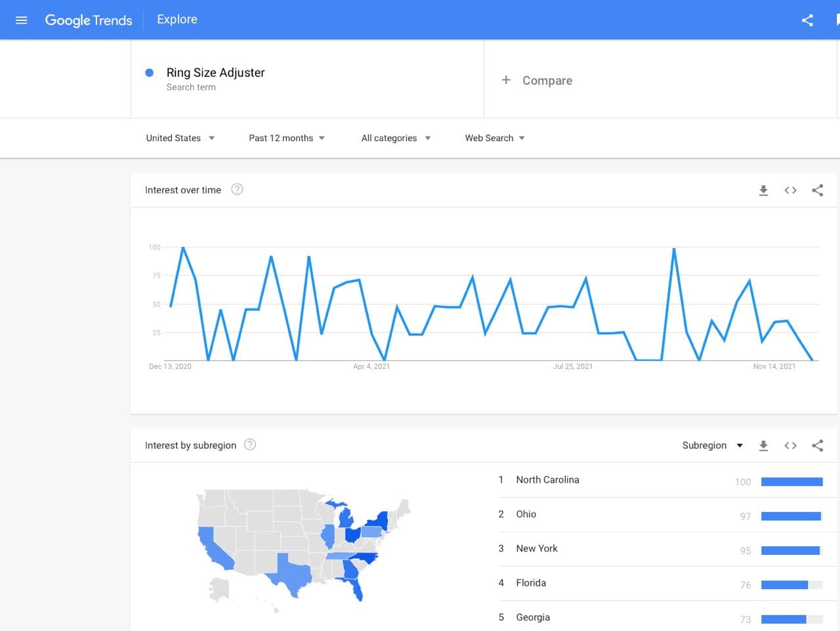Screen dimensions: 840x631
Task: Select Explore in the top bar
Action: 177,19
